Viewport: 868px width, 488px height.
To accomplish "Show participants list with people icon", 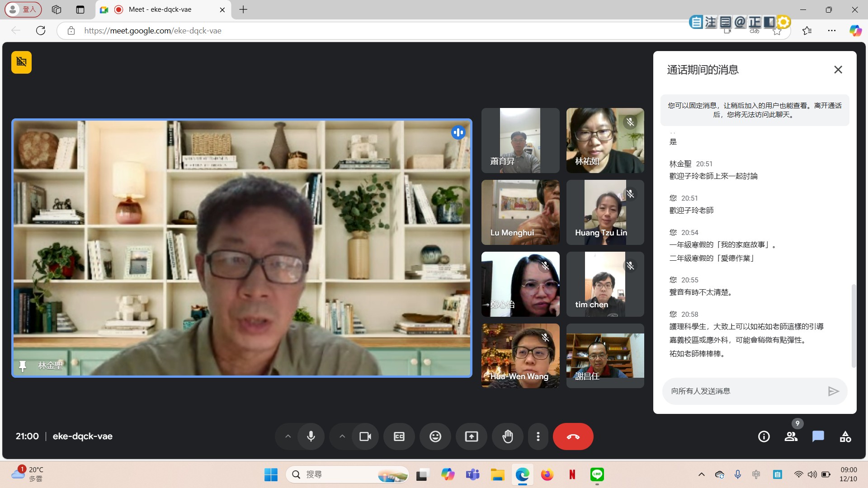I will tap(791, 436).
